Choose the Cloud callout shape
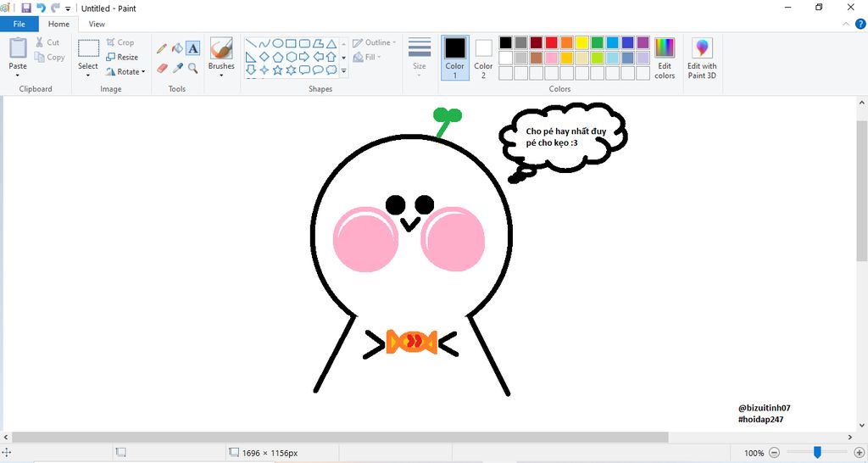868x463 pixels. pos(331,70)
